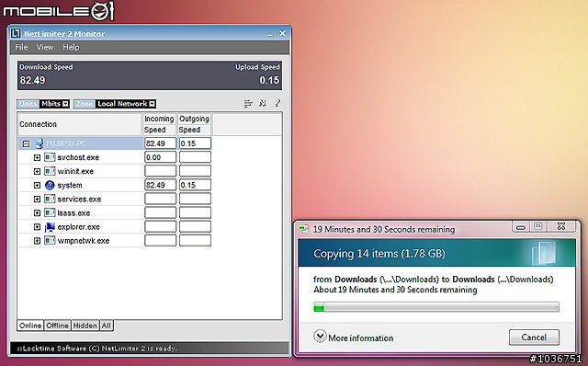Screen dimensions: 588x366
Task: Open the View menu
Action: point(45,47)
